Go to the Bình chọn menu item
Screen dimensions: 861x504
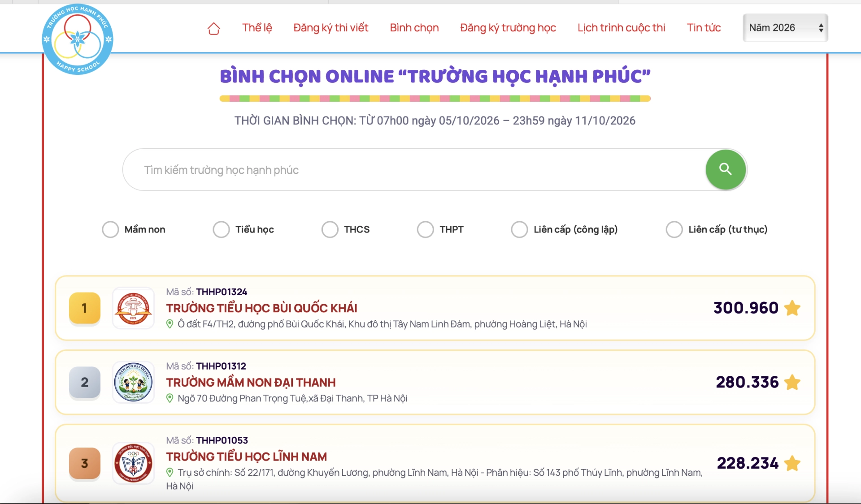pyautogui.click(x=414, y=28)
